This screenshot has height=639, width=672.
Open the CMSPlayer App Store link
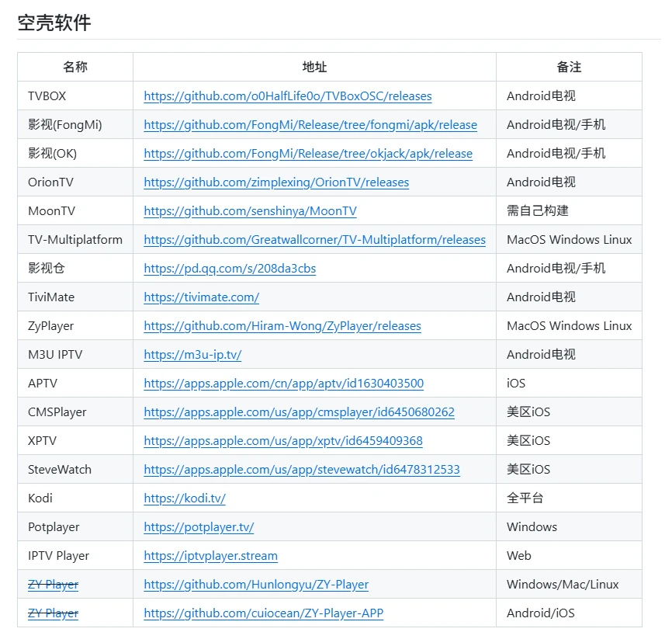pyautogui.click(x=299, y=412)
